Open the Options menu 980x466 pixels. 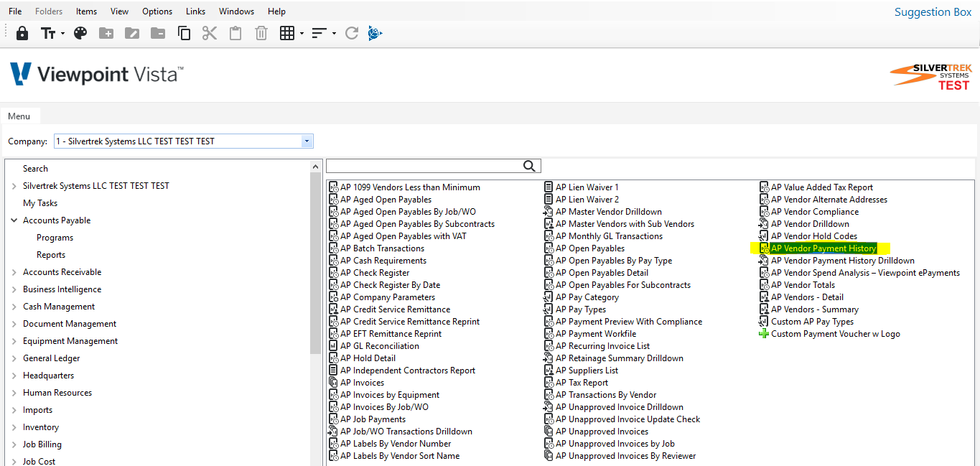point(157,11)
